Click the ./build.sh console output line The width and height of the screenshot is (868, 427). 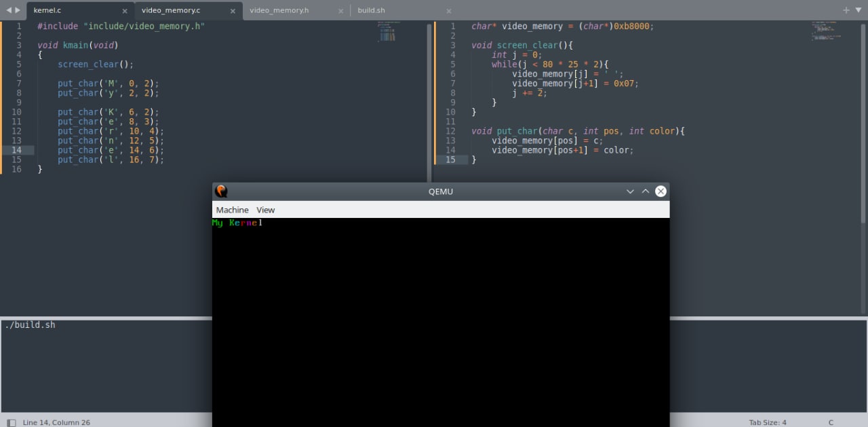click(30, 325)
